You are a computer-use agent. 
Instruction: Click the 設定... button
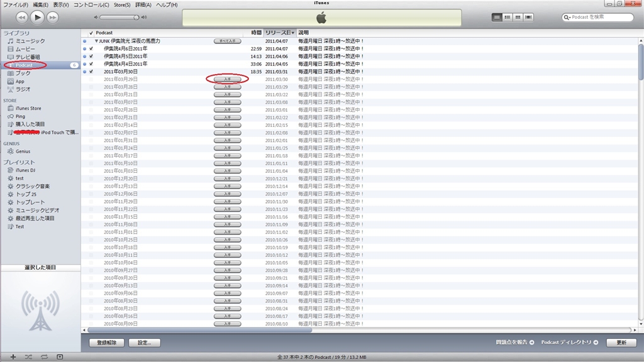[x=144, y=343]
